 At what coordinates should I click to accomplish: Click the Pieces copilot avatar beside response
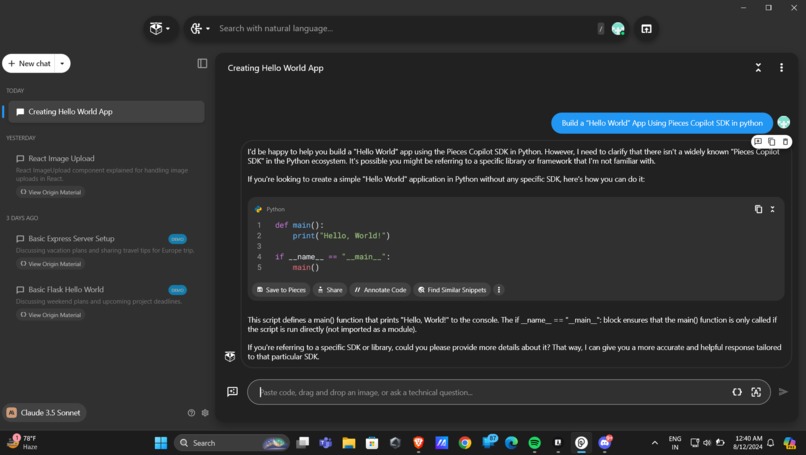pos(230,356)
